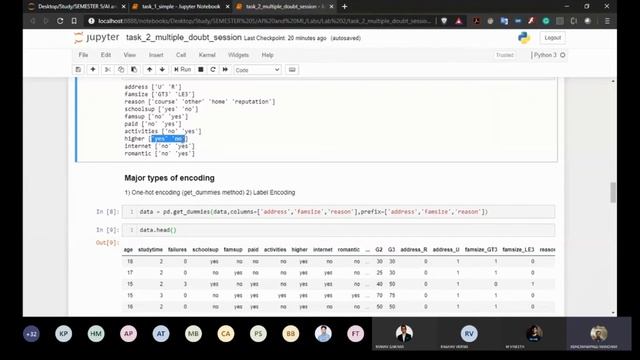Open the Insert menu
The height and width of the screenshot is (360, 640).
tap(156, 55)
